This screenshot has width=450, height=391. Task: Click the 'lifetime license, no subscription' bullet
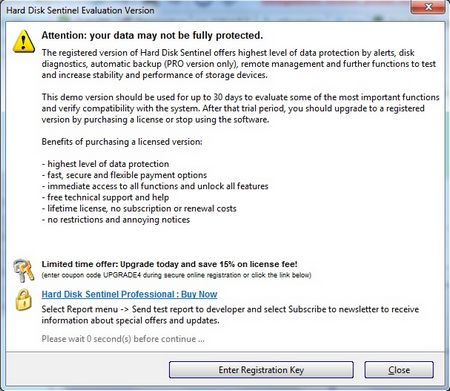139,209
